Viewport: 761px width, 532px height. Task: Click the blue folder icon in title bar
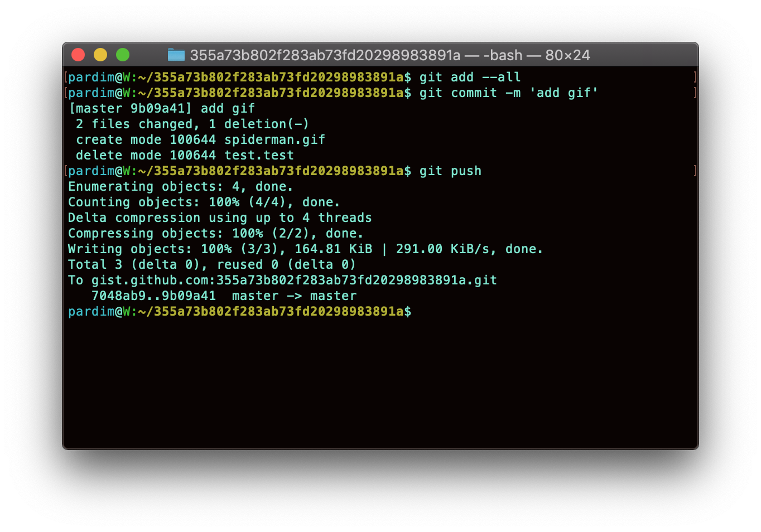point(176,55)
